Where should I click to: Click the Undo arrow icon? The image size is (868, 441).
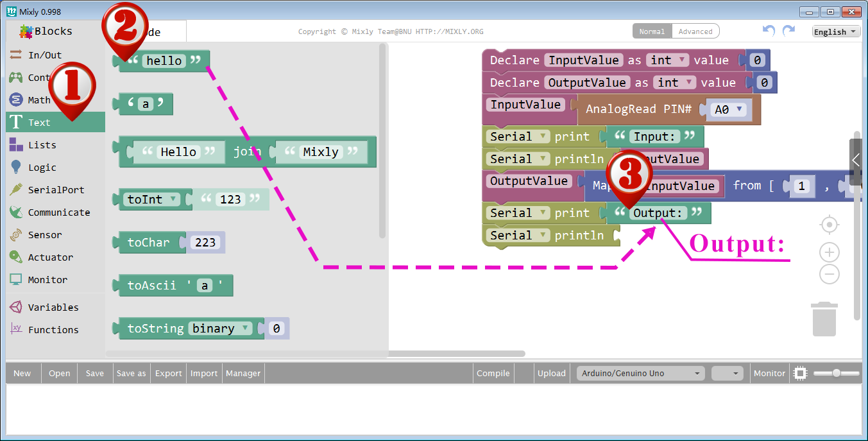pyautogui.click(x=769, y=31)
